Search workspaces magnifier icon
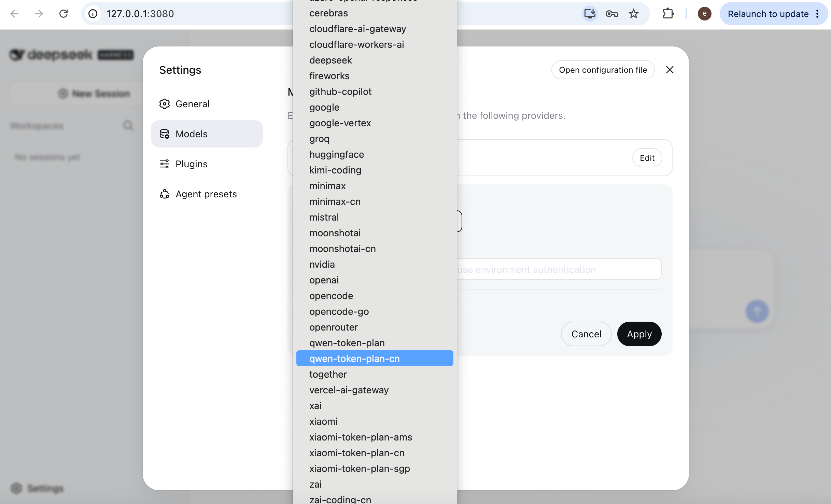831x504 pixels. [x=128, y=126]
